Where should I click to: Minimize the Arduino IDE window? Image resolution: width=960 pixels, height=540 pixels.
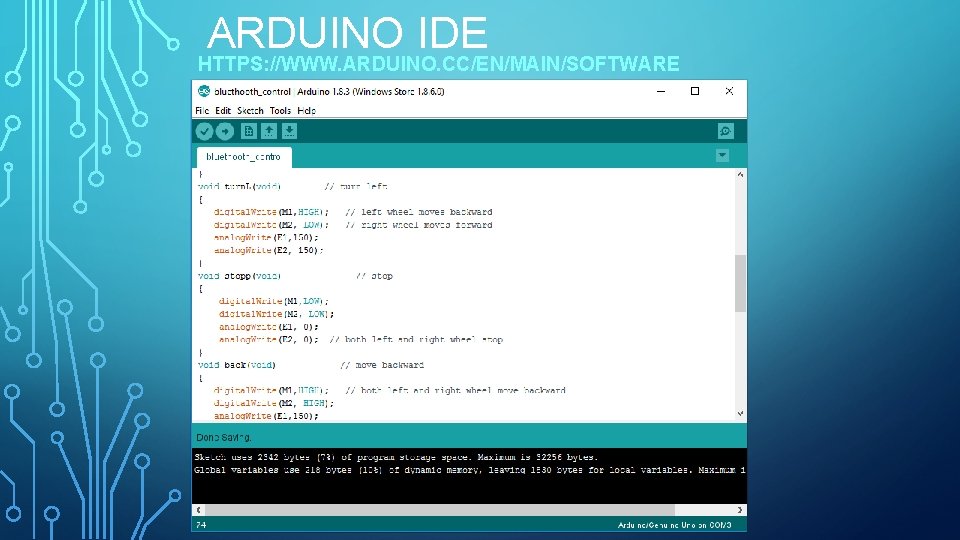pos(661,91)
